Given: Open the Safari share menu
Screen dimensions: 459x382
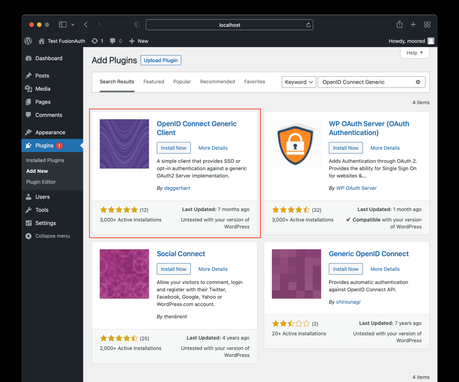Looking at the screenshot, I should click(400, 24).
